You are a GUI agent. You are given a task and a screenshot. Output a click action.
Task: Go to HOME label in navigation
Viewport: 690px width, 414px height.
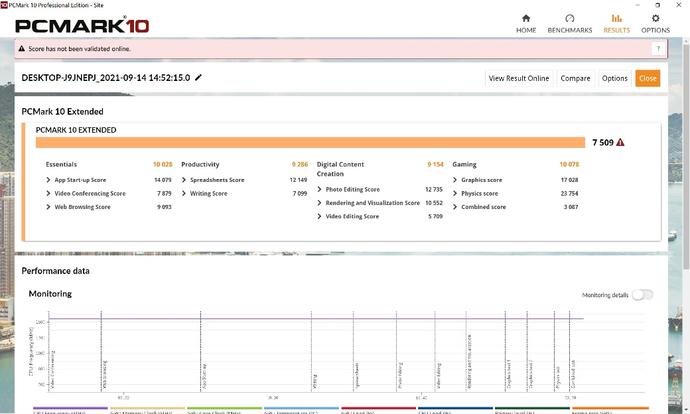coord(526,30)
